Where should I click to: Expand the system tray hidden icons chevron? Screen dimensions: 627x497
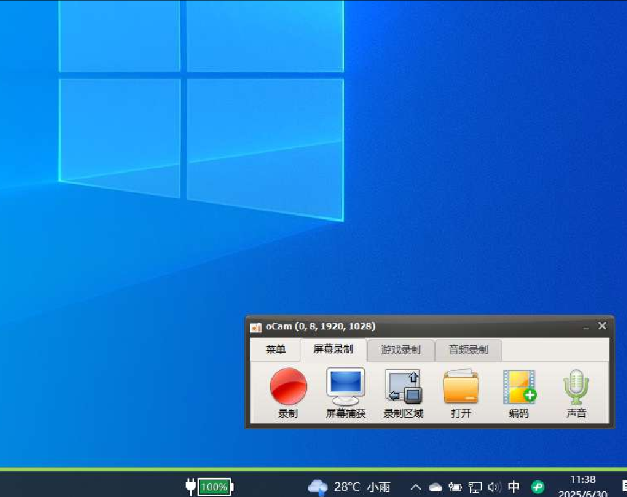click(416, 487)
